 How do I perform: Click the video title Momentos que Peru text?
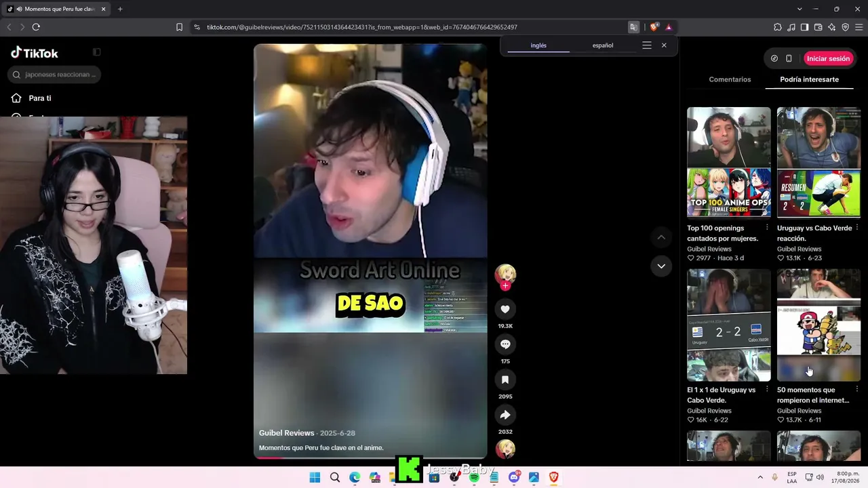click(x=321, y=447)
